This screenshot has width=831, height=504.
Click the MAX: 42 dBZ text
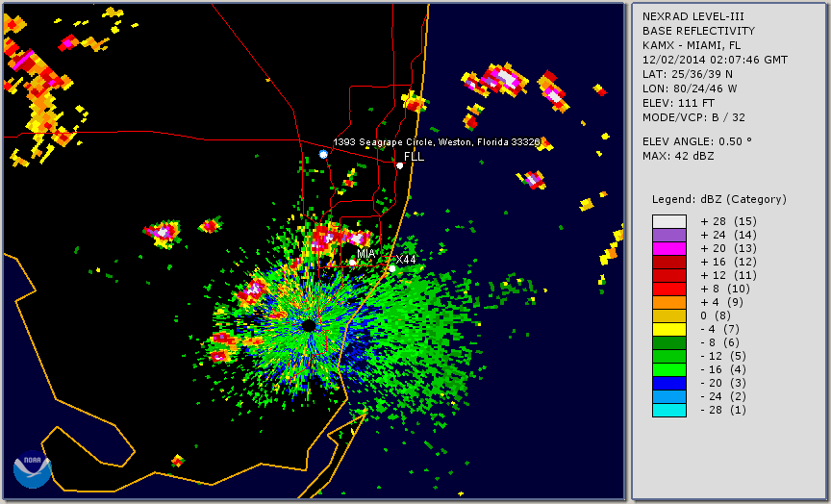[x=678, y=156]
